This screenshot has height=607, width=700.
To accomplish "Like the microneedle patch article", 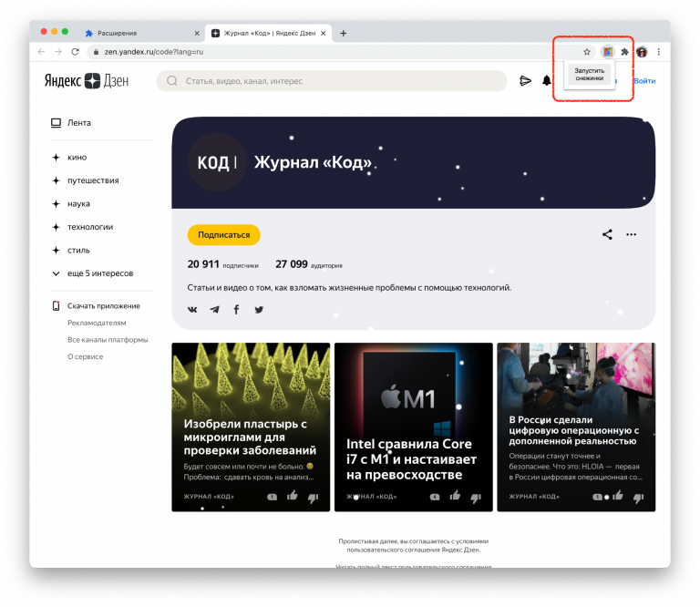I will click(x=293, y=496).
